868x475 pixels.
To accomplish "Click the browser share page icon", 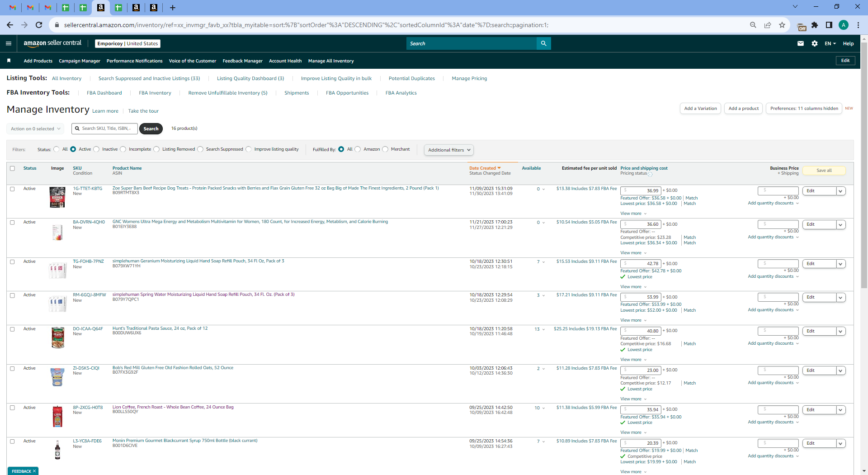I will coord(768,25).
